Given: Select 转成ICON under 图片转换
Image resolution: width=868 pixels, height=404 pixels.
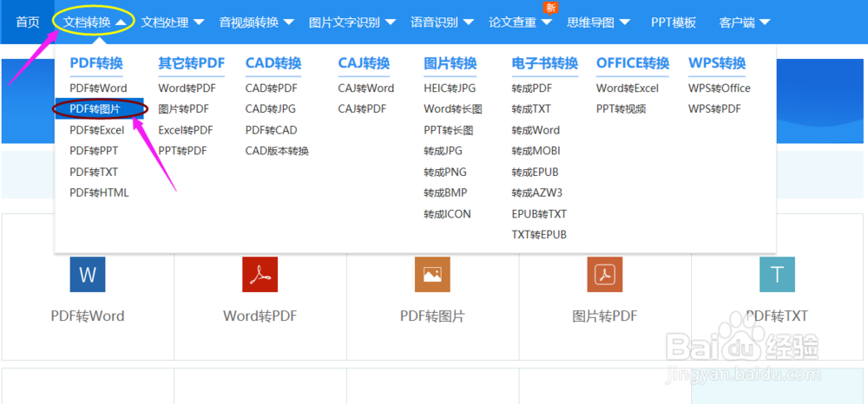Looking at the screenshot, I should (447, 214).
